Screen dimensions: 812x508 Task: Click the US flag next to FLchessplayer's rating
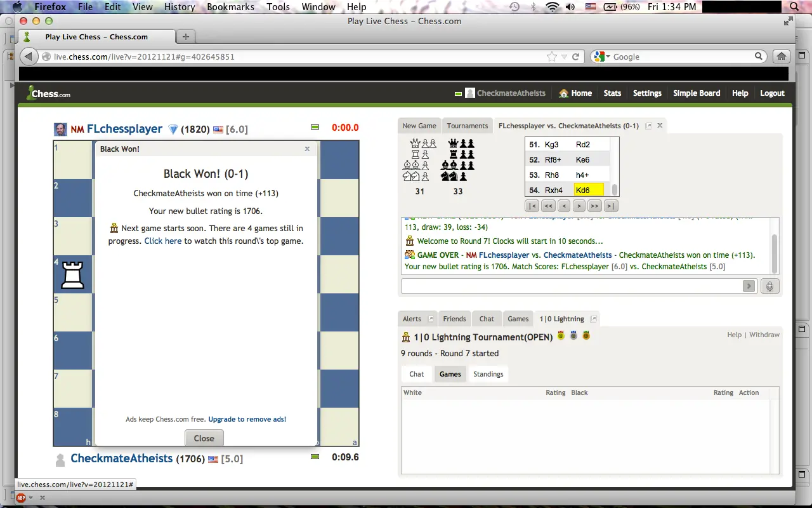(218, 130)
